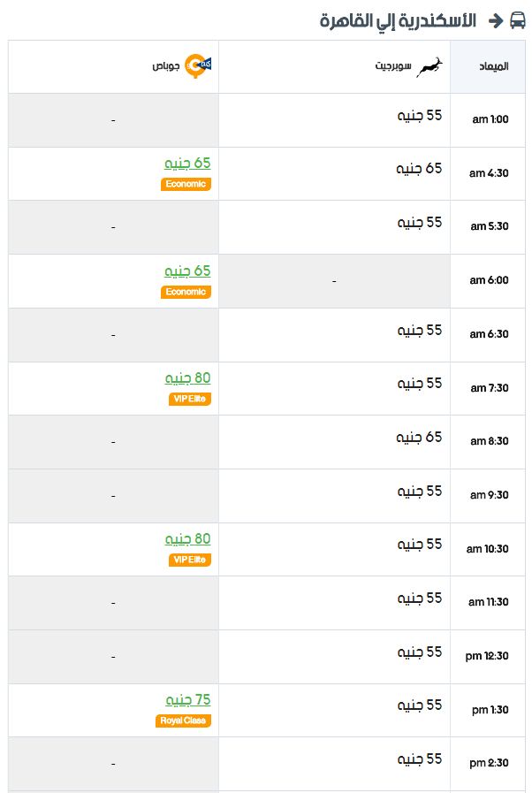
Task: Click the bus icon beside the route title
Action: tap(517, 20)
